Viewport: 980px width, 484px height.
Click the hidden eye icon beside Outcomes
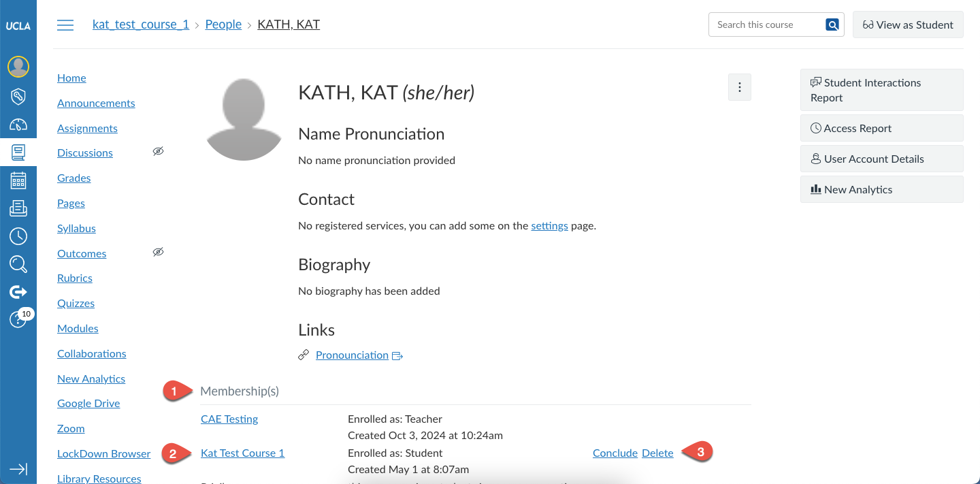pos(159,253)
